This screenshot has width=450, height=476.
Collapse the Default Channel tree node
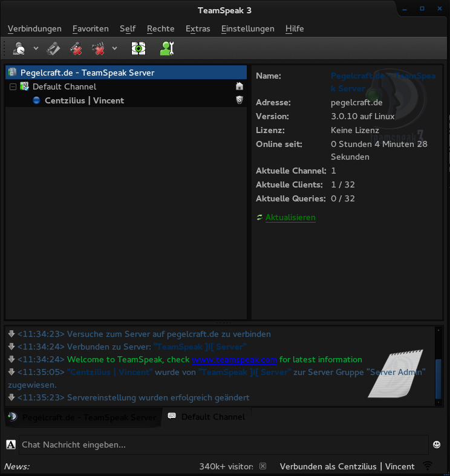pyautogui.click(x=13, y=86)
